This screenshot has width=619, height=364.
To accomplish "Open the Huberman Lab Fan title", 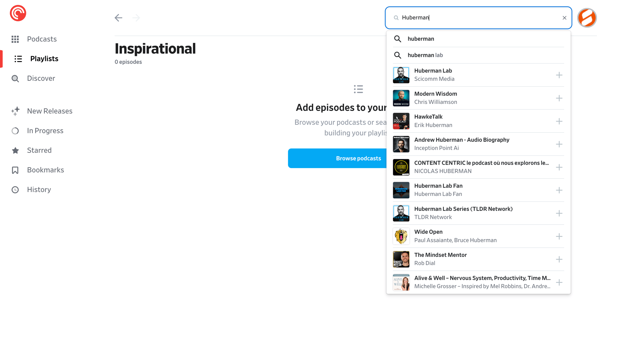I will pyautogui.click(x=438, y=186).
